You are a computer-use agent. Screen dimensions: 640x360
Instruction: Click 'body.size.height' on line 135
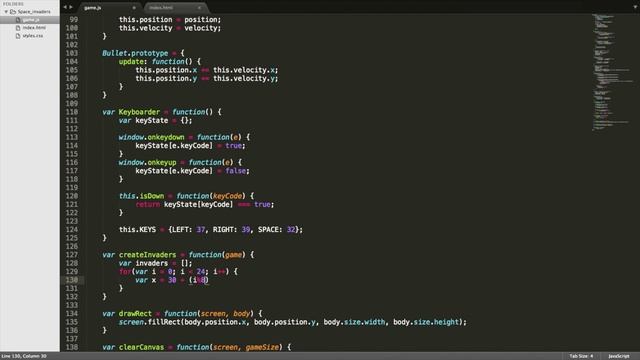click(x=426, y=322)
